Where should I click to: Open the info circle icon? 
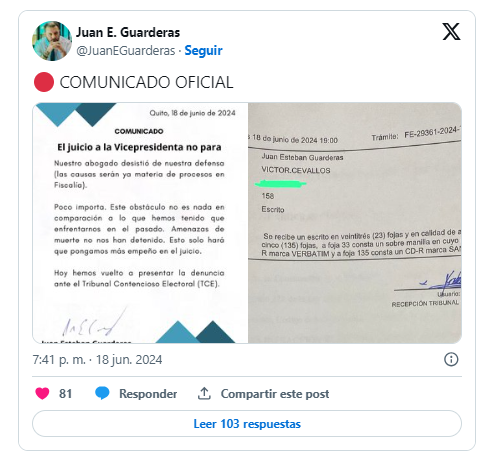[x=451, y=360]
